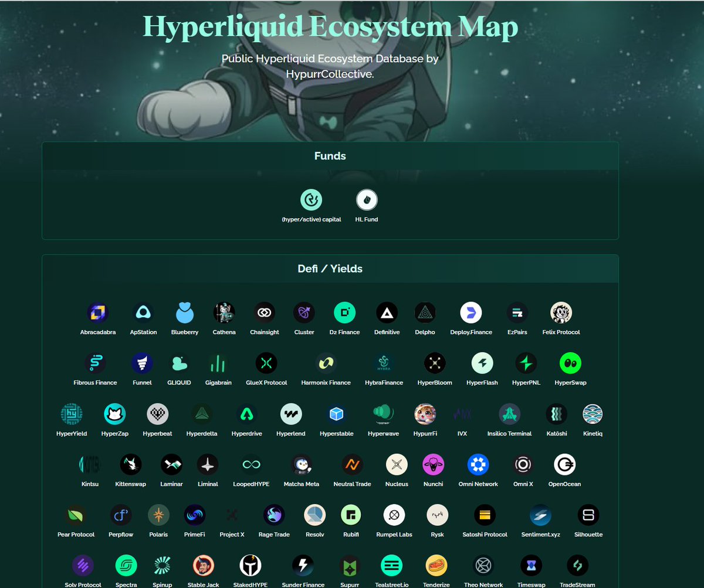Open the Definitive project icon

click(x=387, y=313)
